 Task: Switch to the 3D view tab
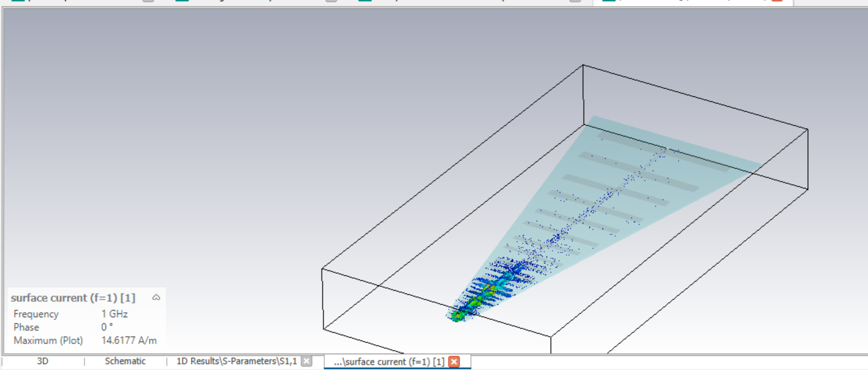[42, 361]
